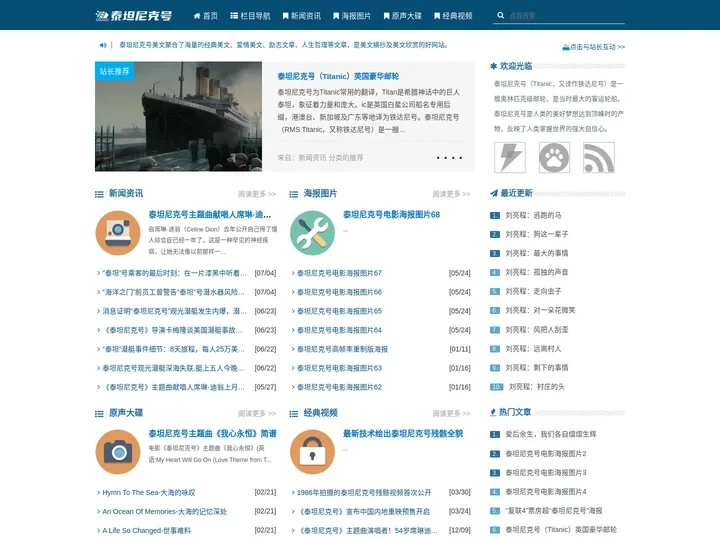This screenshot has height=540, width=720.
Task: Open 《泰坦尼克号》宣布中国内地重映预售开启
Action: point(363,512)
